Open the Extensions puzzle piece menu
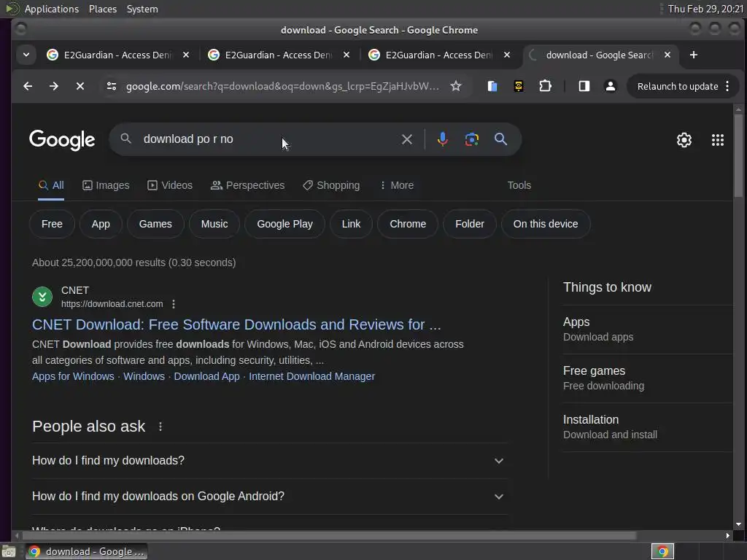This screenshot has width=747, height=560. 545,86
